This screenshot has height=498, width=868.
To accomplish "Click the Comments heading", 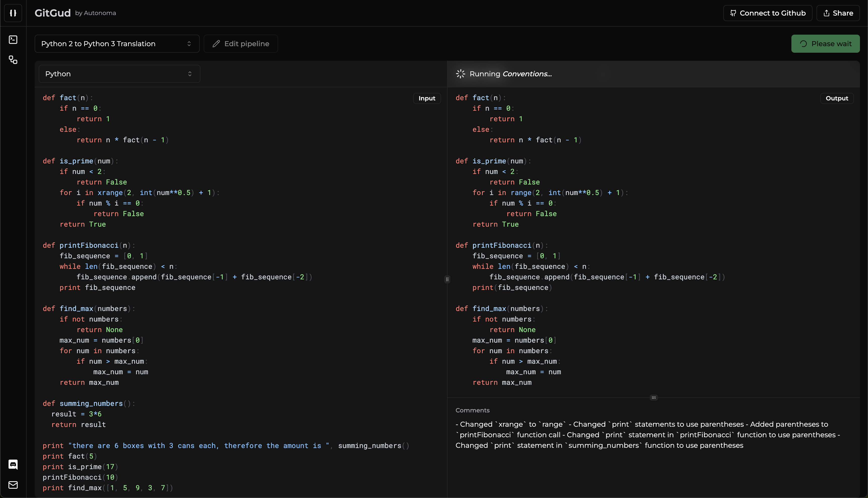I will coord(472,410).
